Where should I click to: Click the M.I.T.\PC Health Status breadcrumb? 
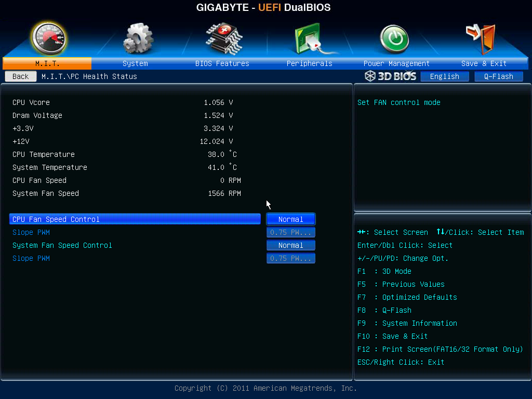(x=89, y=76)
